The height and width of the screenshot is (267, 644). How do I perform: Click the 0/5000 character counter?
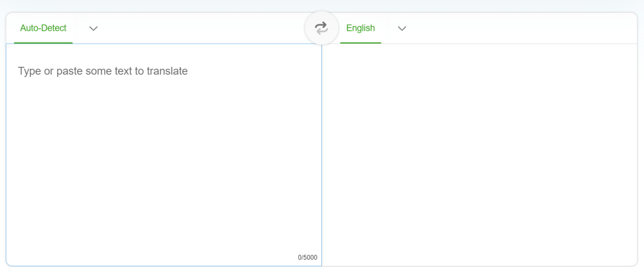point(308,257)
